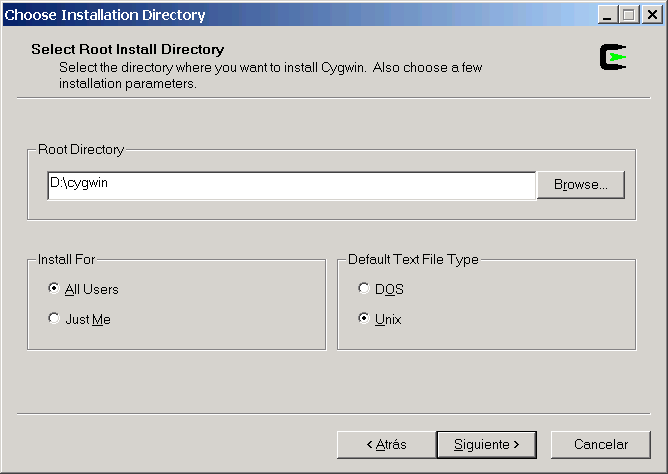Click the disabled maximize window button
The image size is (668, 474).
click(x=629, y=15)
